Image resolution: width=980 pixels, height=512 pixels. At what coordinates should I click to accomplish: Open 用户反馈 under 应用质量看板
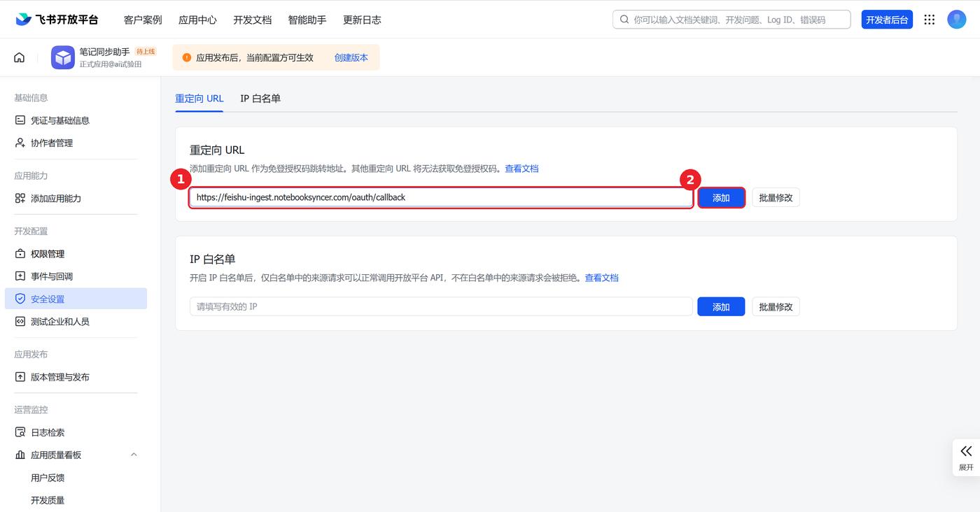pos(48,478)
